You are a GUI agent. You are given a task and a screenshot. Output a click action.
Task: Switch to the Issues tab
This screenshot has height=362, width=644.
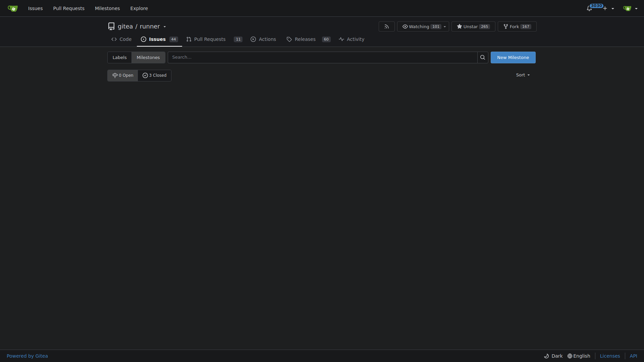point(159,39)
